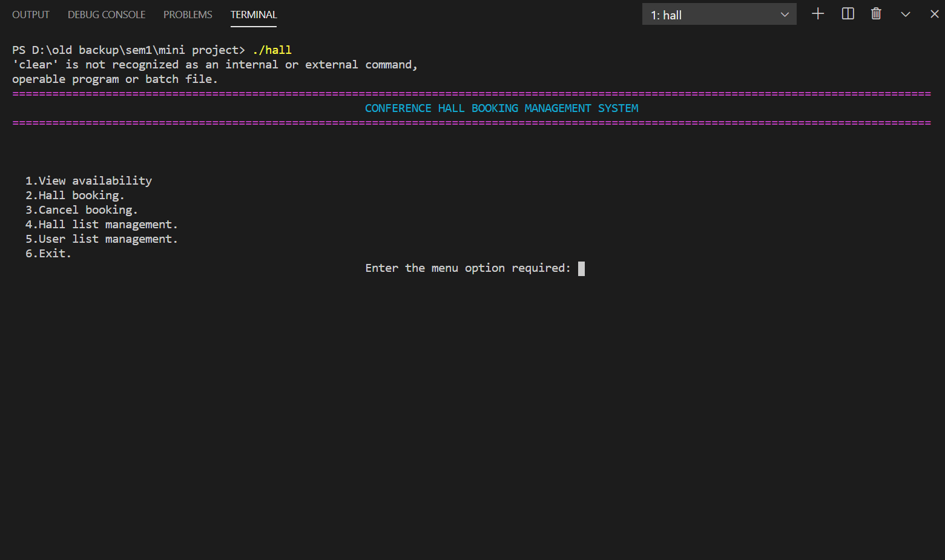Open the views dropdown next to the trash icon

[x=905, y=14]
